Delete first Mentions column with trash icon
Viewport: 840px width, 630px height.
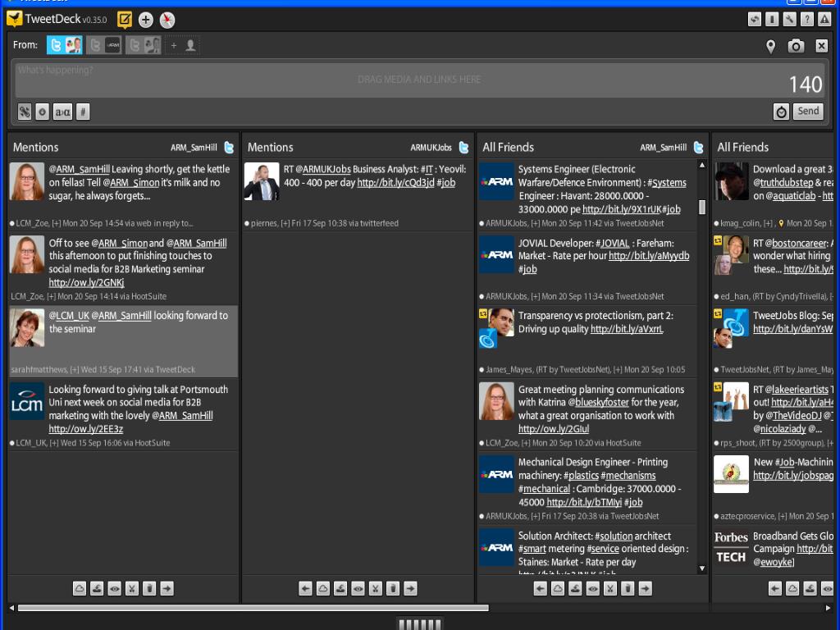pyautogui.click(x=149, y=589)
